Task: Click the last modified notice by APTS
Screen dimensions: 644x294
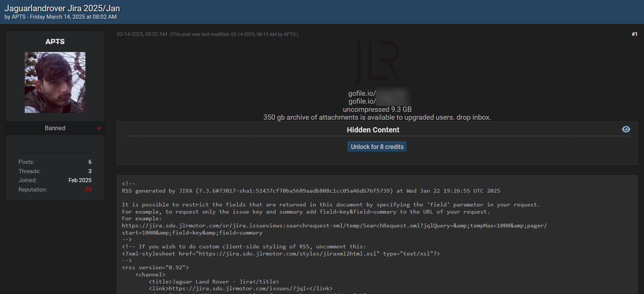Action: coord(234,34)
